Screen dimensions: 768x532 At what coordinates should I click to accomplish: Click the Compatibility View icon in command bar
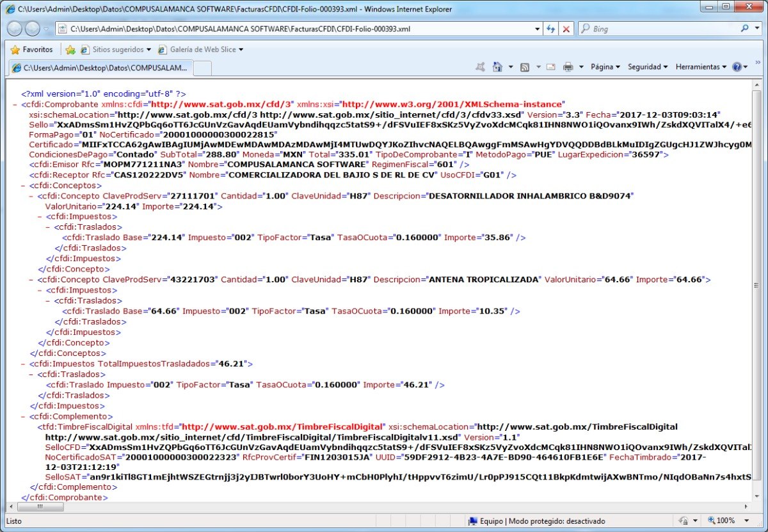(x=481, y=67)
